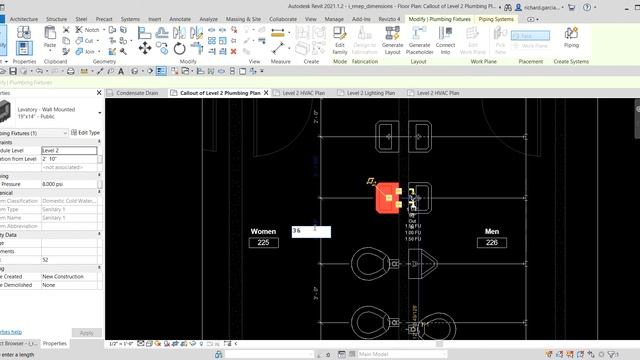Collapse the Identity Data section in Properties

pos(99,235)
